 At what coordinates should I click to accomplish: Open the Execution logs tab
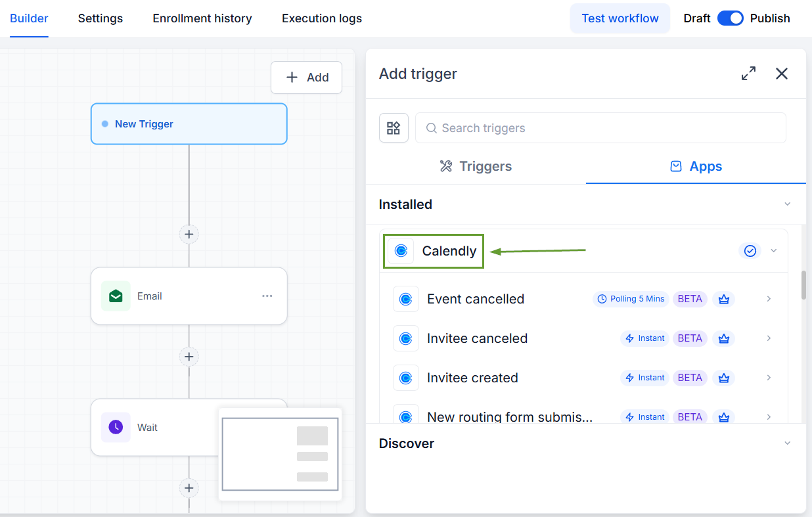click(322, 18)
